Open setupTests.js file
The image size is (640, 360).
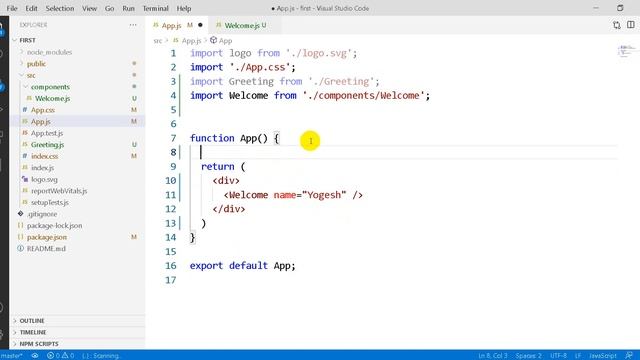50,202
